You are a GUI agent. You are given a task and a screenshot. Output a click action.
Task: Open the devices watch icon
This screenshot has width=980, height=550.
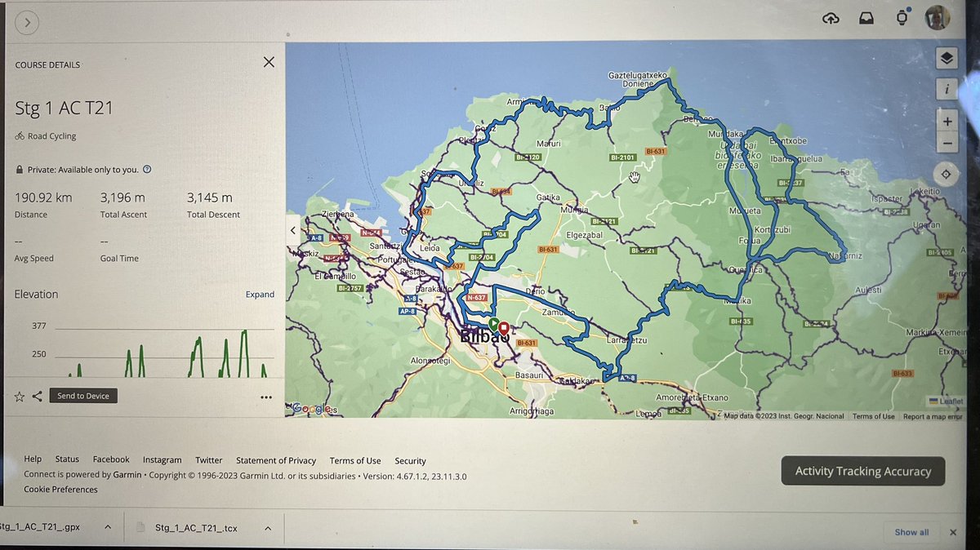(x=902, y=17)
